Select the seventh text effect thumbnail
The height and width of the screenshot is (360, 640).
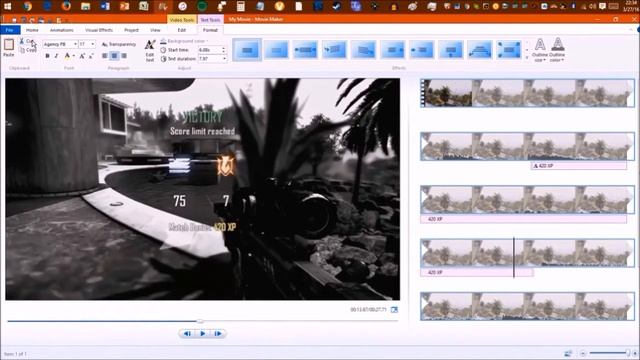tap(422, 50)
